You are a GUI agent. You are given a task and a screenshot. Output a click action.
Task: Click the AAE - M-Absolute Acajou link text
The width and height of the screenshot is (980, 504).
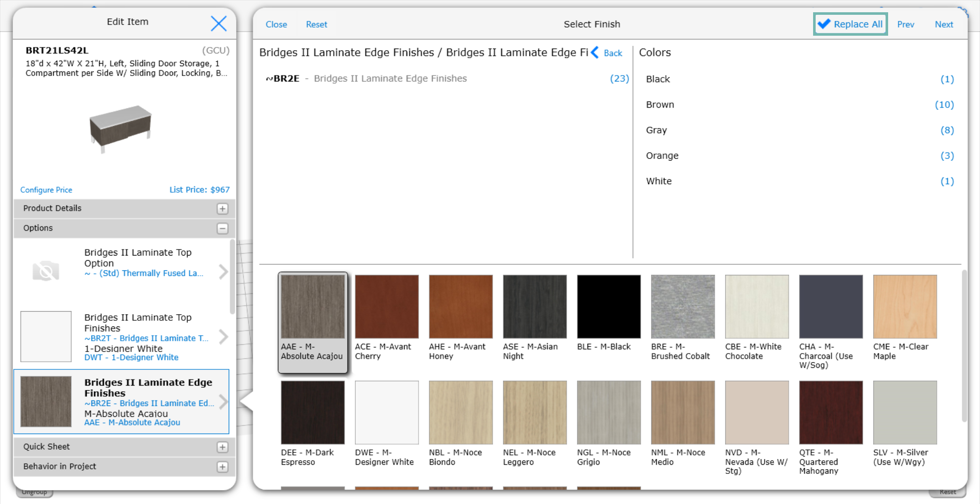point(132,422)
